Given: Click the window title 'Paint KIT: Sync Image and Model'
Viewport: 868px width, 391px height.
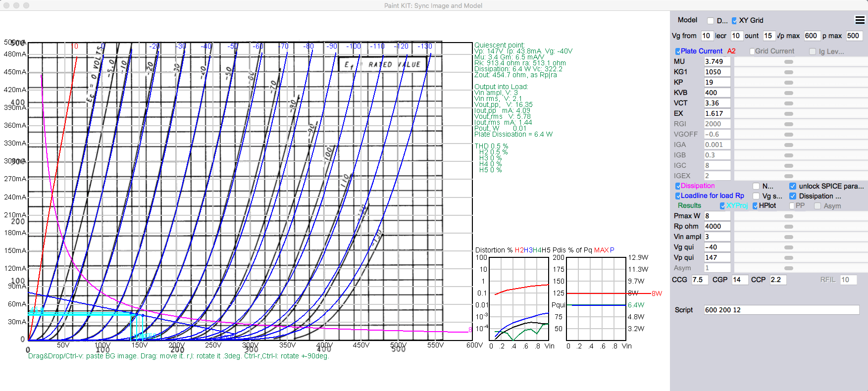Looking at the screenshot, I should tap(433, 5).
